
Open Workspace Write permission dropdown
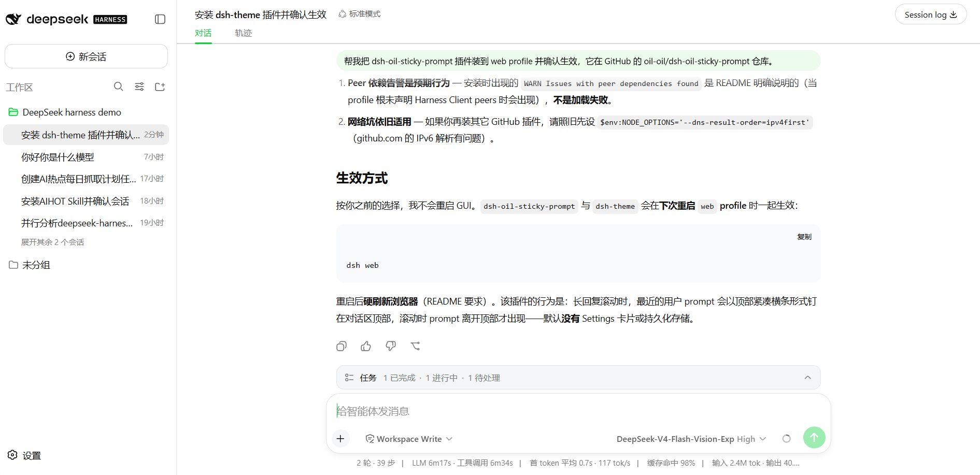[x=409, y=439]
